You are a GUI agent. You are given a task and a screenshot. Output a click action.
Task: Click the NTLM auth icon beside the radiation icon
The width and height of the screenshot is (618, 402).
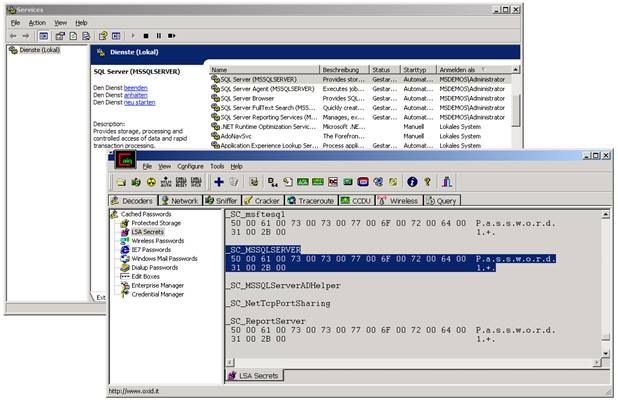tap(166, 182)
